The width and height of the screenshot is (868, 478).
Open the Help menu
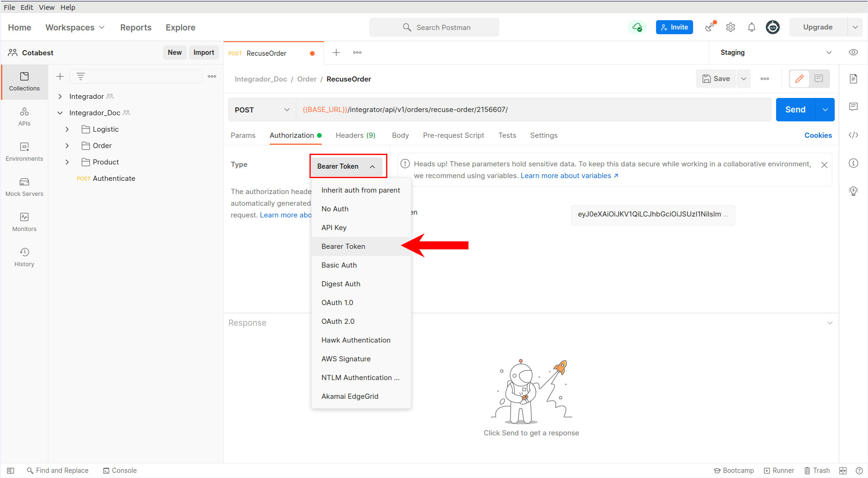click(x=68, y=7)
